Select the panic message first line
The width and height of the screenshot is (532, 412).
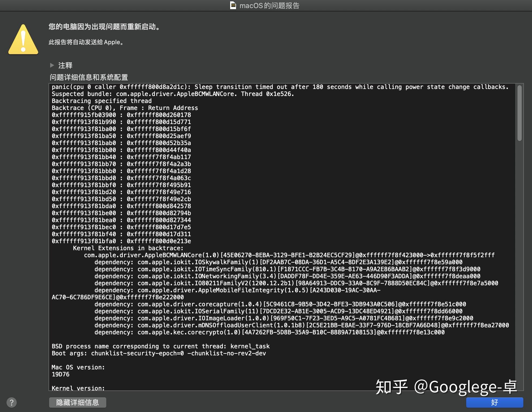[280, 87]
